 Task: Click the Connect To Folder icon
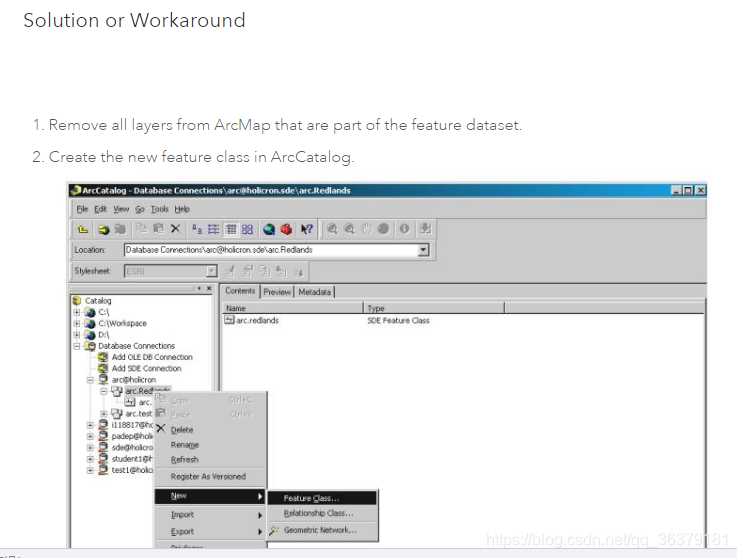[x=103, y=229]
